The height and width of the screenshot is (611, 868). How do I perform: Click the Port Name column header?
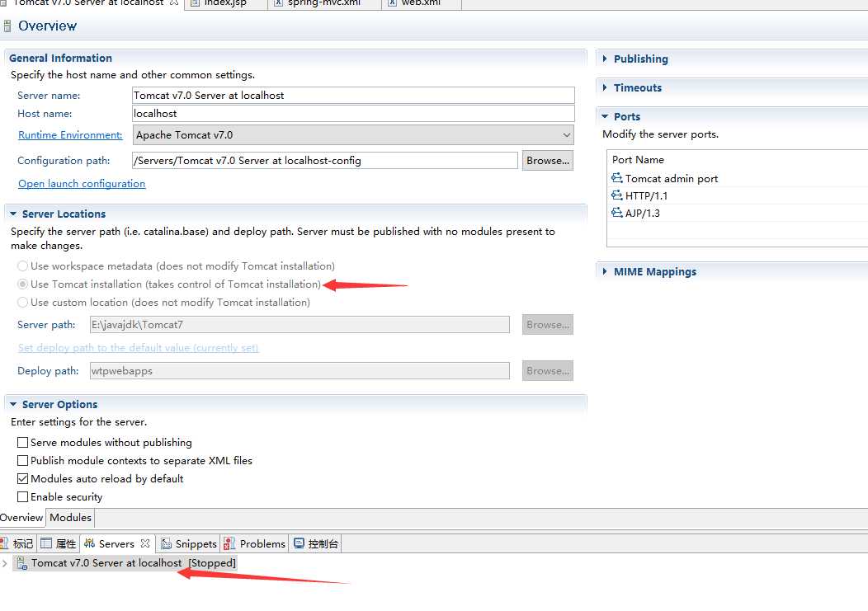pyautogui.click(x=638, y=159)
